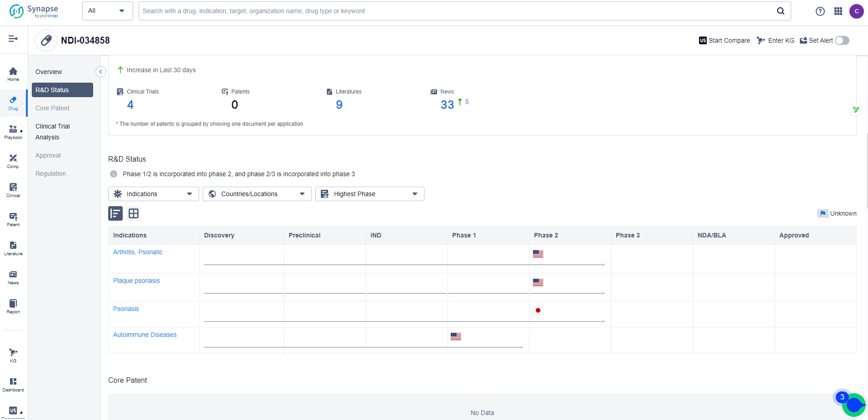Open the Playbook sidebar icon

click(x=13, y=132)
